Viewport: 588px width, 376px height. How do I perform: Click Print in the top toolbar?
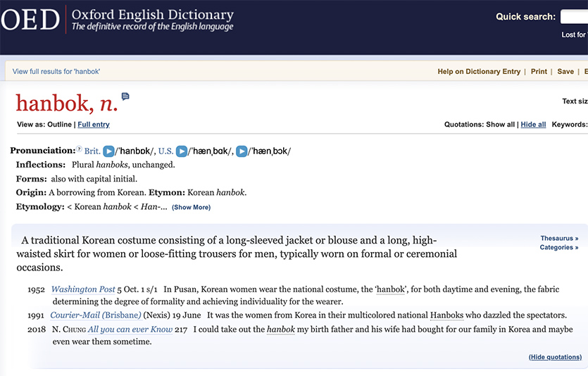[539, 72]
